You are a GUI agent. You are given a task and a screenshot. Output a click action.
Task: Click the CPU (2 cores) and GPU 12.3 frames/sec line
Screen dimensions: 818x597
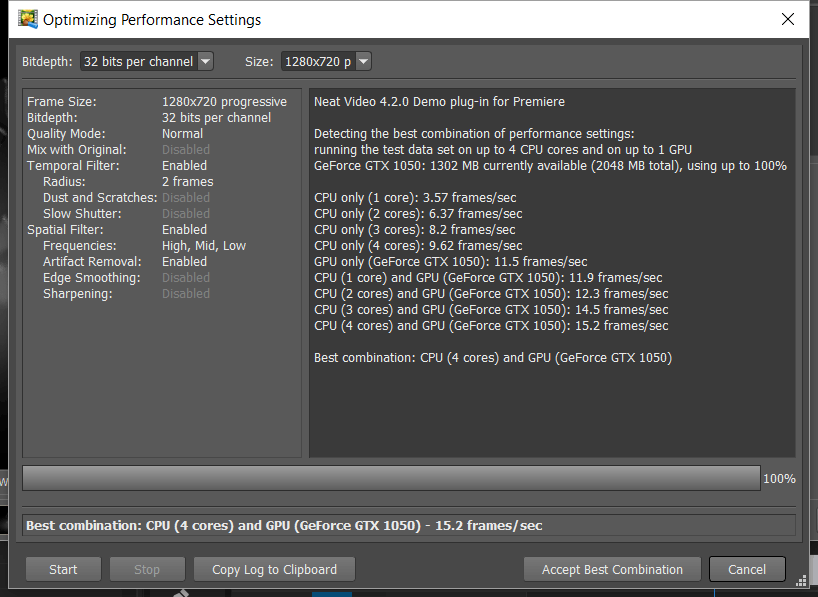pos(491,294)
